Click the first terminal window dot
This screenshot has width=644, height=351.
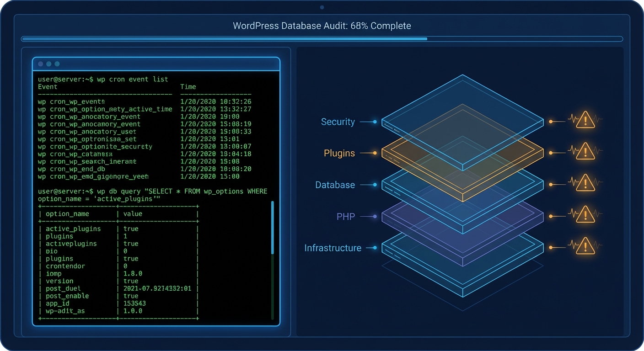41,64
